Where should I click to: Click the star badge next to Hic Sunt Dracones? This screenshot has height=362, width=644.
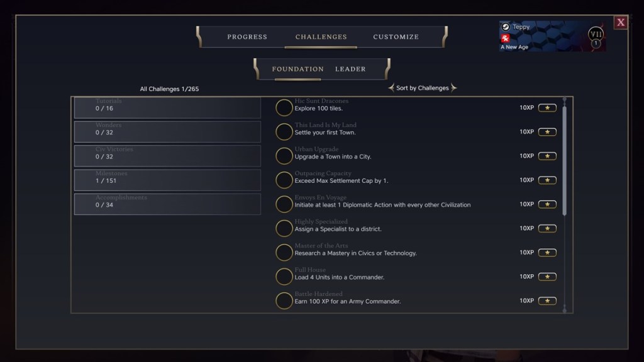coord(548,107)
